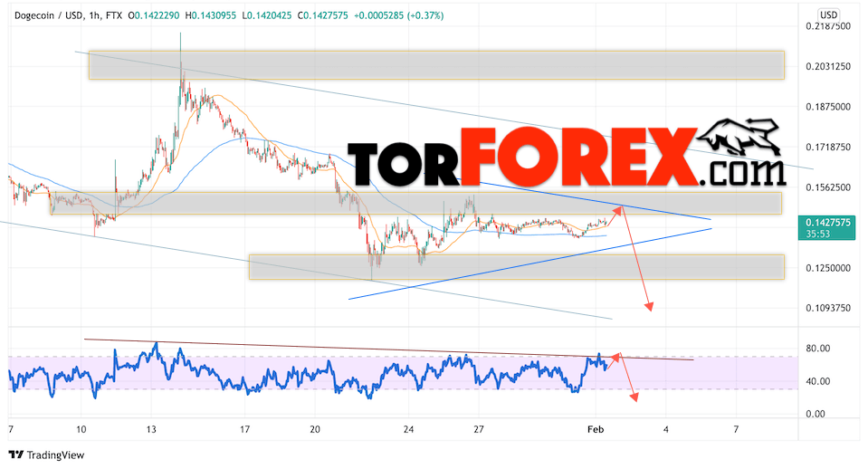Click price axis label 0.1875000
This screenshot has width=868, height=469.
pyautogui.click(x=828, y=107)
